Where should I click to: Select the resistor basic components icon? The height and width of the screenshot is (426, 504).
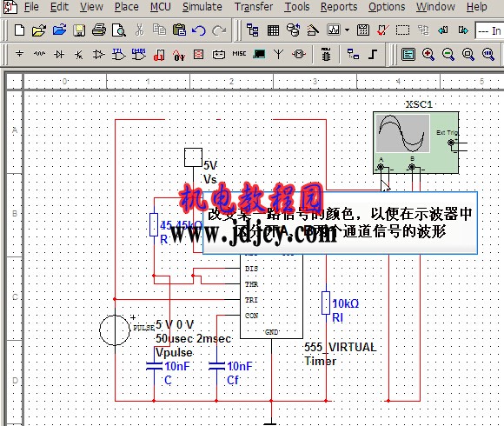coord(39,54)
